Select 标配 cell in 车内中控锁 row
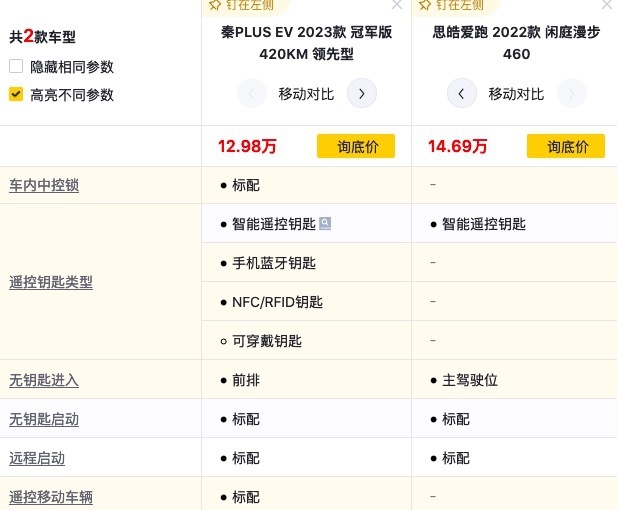Image resolution: width=617 pixels, height=510 pixels. coord(307,185)
